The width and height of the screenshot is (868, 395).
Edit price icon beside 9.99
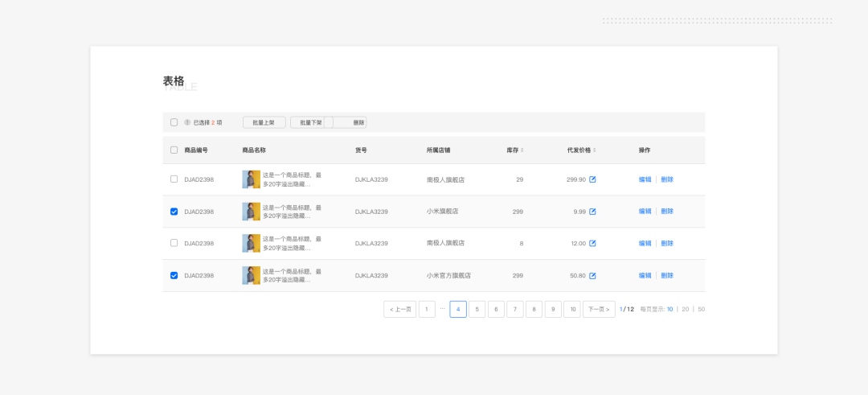592,212
